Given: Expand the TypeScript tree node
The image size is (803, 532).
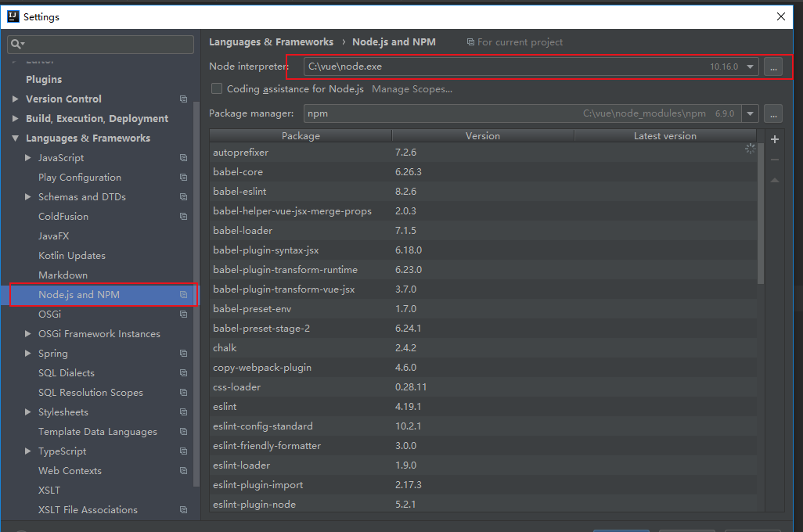Looking at the screenshot, I should (27, 451).
